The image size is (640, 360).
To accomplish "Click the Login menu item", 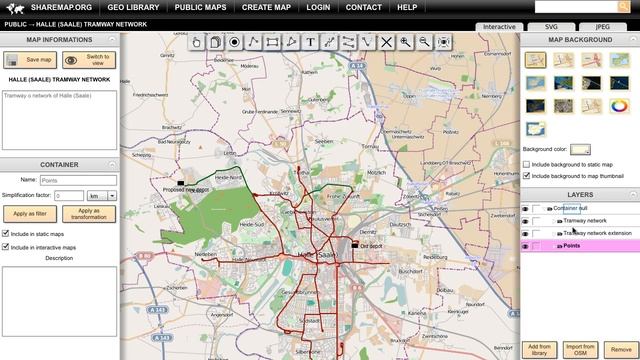I will (x=318, y=7).
